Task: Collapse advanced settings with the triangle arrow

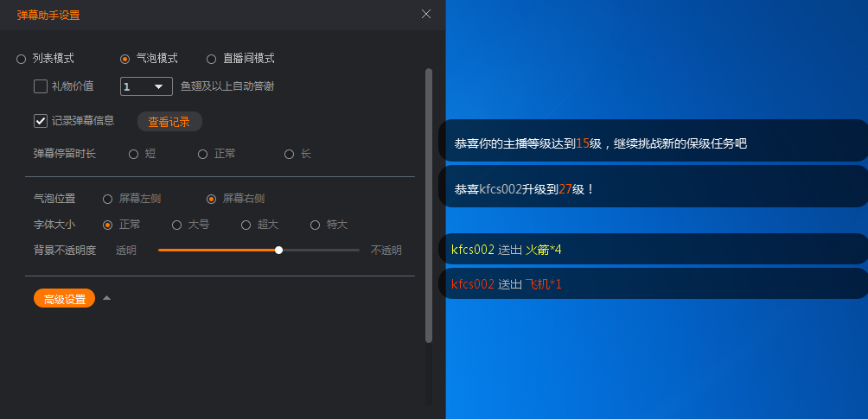Action: click(107, 298)
